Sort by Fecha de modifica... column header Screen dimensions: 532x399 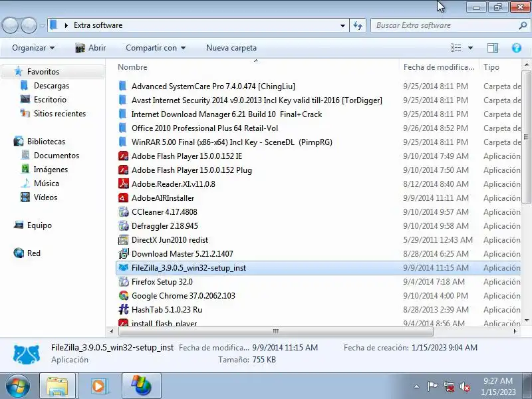click(439, 67)
